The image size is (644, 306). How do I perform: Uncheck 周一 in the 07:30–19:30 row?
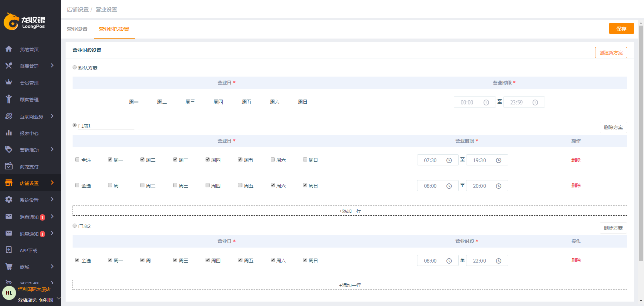click(110, 160)
